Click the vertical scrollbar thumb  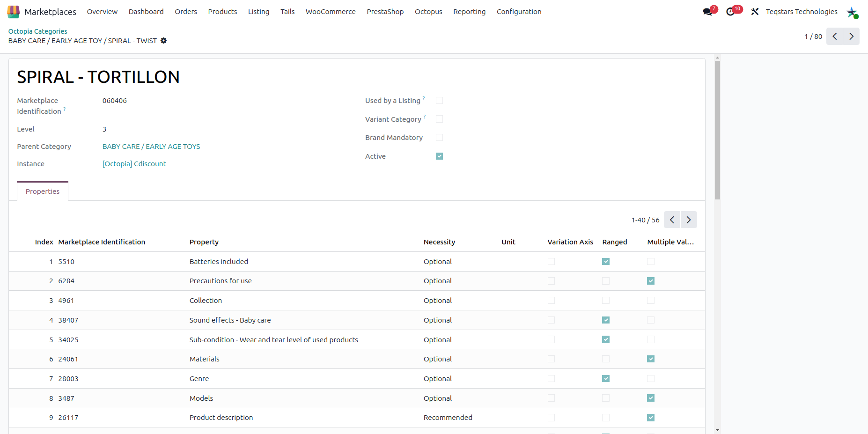coord(717,130)
